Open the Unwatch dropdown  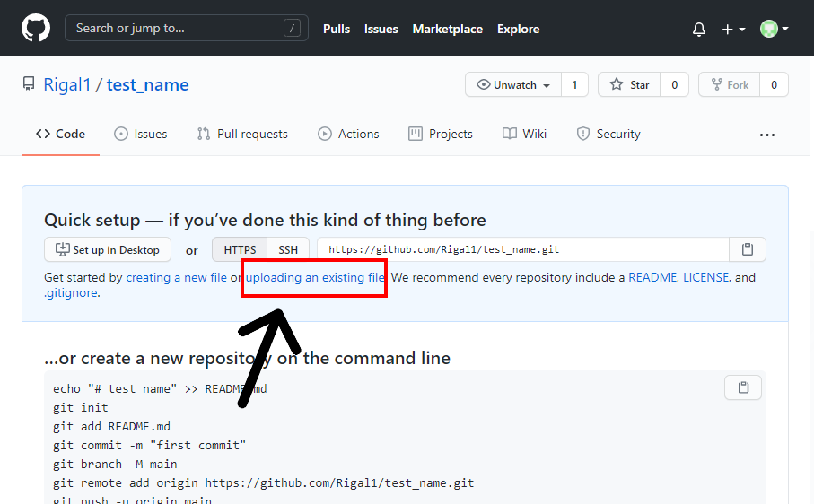click(x=513, y=84)
